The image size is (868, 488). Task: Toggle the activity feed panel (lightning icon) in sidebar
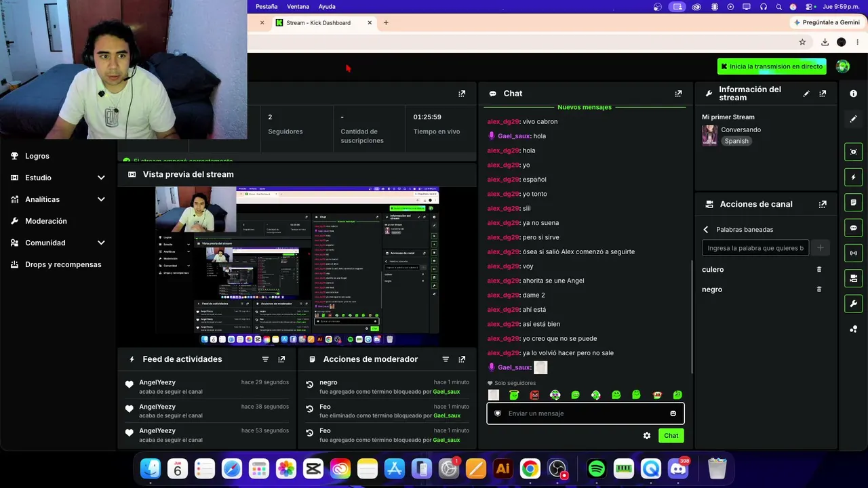pyautogui.click(x=854, y=177)
